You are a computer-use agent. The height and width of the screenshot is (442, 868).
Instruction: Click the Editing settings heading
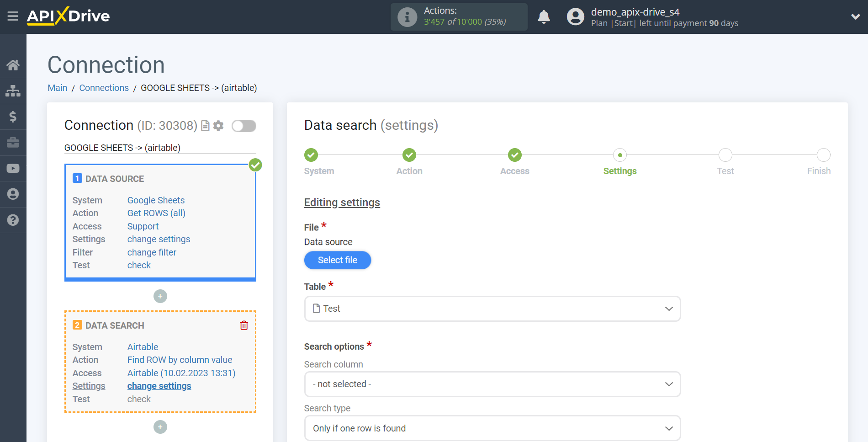(x=342, y=202)
